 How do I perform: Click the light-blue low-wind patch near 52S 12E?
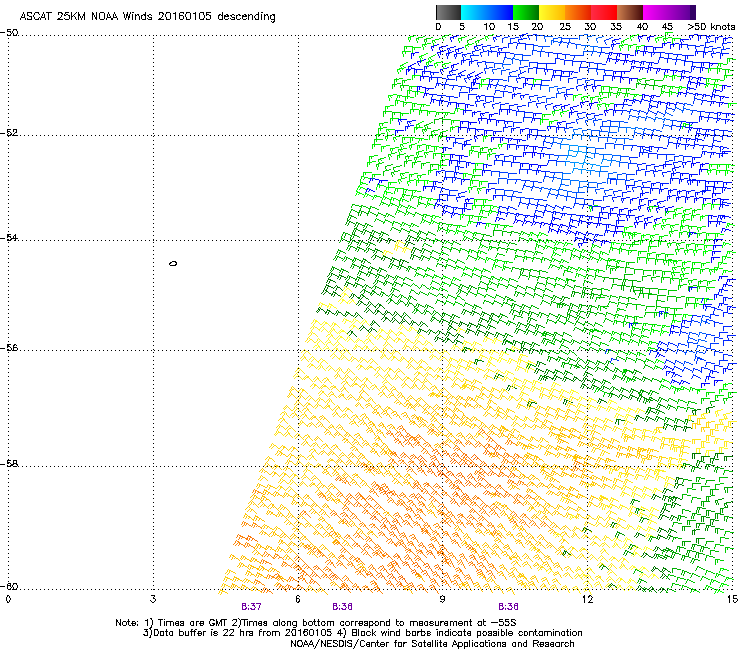pyautogui.click(x=584, y=156)
